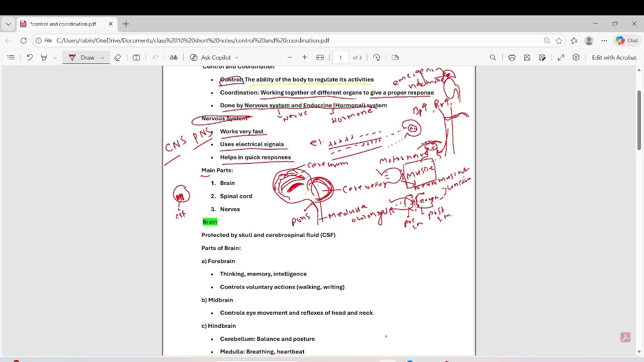
Task: Expand the Highlight tool options arrow
Action: click(55, 58)
